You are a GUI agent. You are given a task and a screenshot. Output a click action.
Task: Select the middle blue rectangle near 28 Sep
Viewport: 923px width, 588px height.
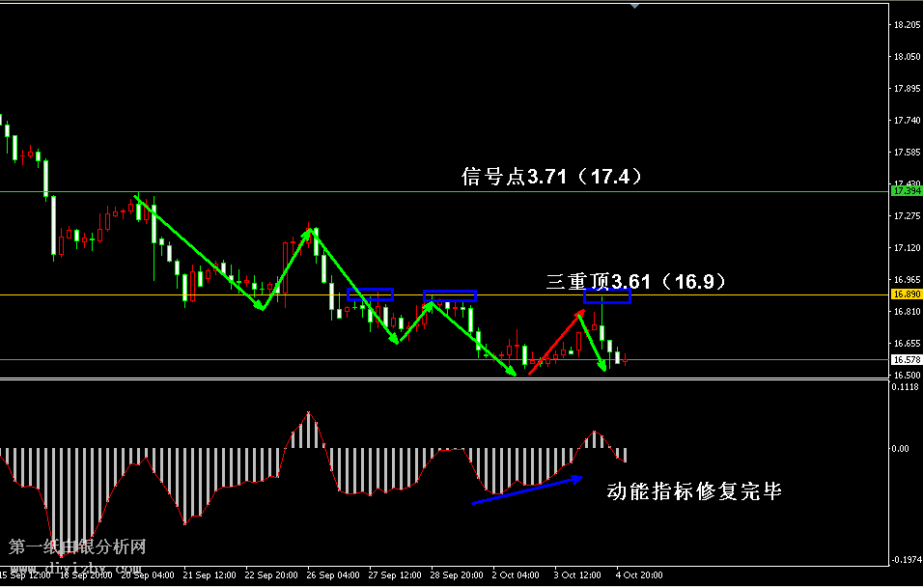point(449,296)
